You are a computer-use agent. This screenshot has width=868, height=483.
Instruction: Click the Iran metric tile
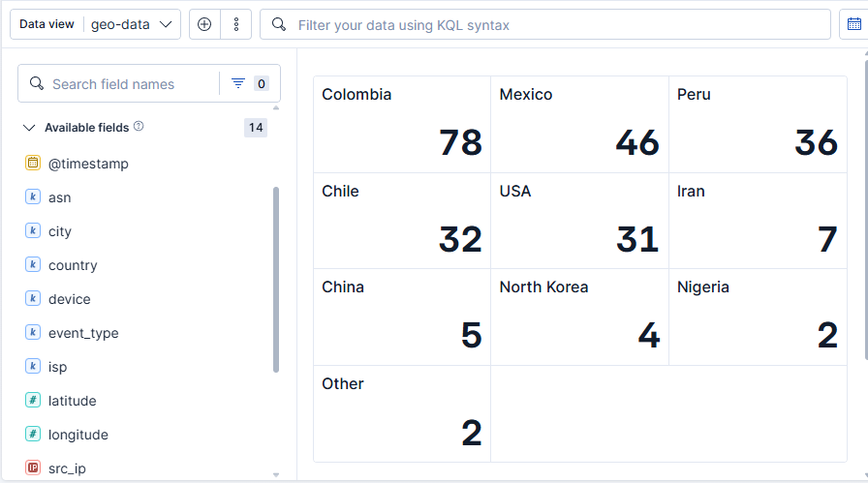click(758, 221)
